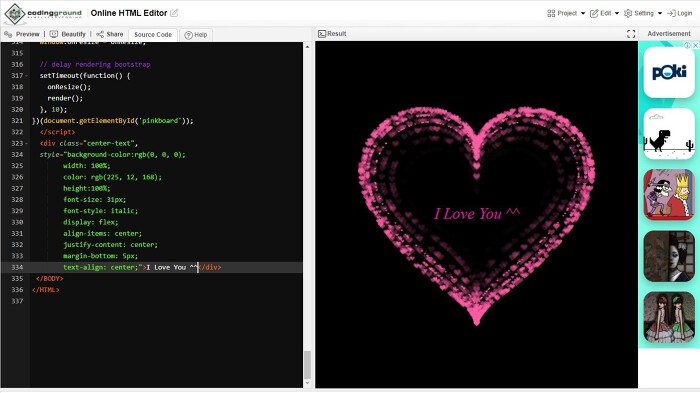The width and height of the screenshot is (700, 393).
Task: Click the '// delay rendering bootstrap' comment
Action: click(95, 64)
